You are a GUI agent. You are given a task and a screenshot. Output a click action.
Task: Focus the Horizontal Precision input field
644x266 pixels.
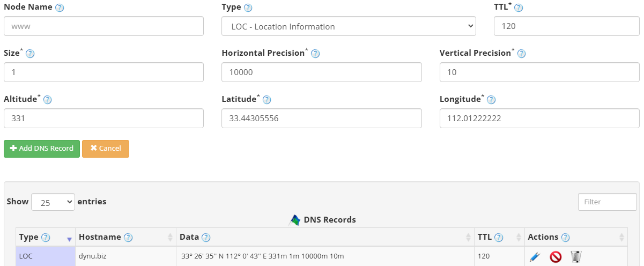[x=322, y=72]
